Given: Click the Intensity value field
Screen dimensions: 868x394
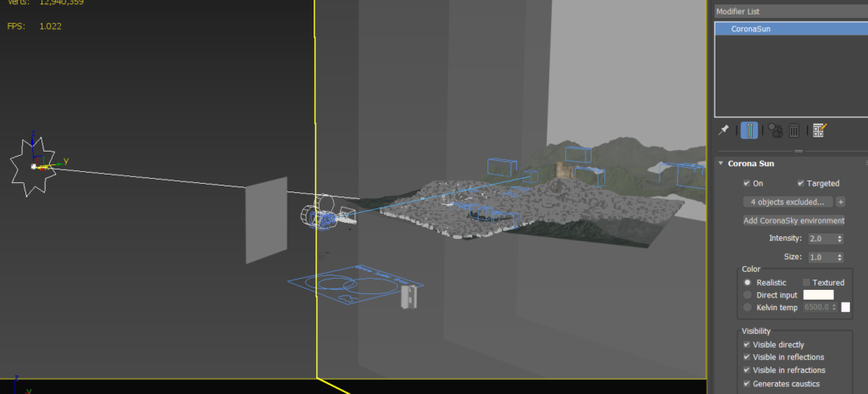Looking at the screenshot, I should tap(822, 238).
